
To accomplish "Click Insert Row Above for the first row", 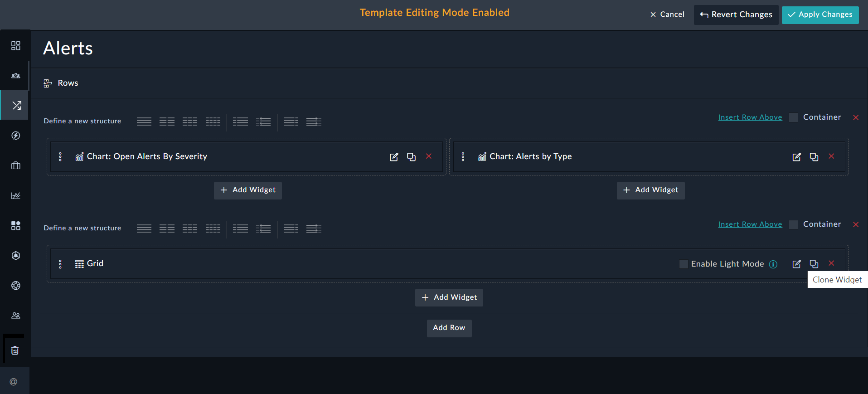I will coord(750,117).
